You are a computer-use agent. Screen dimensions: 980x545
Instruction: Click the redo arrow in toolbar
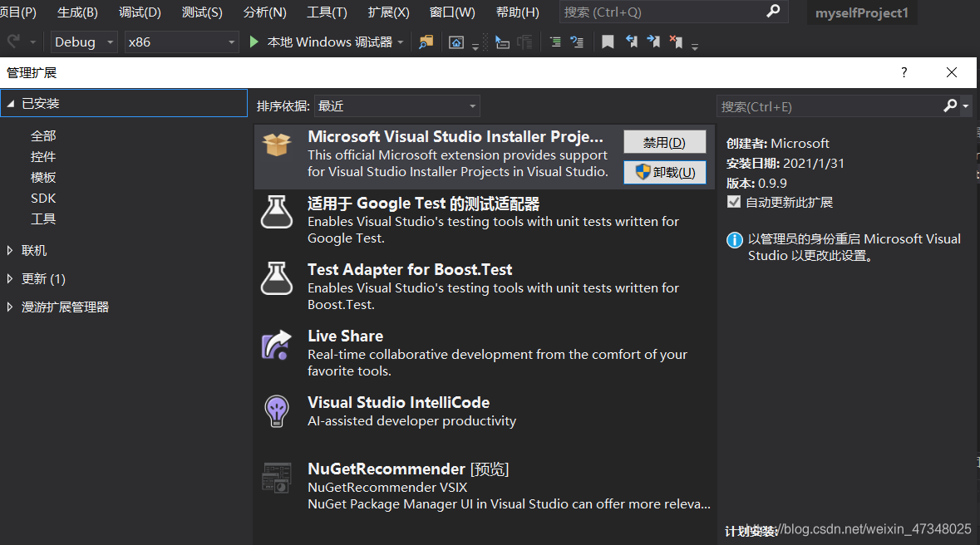coord(12,42)
